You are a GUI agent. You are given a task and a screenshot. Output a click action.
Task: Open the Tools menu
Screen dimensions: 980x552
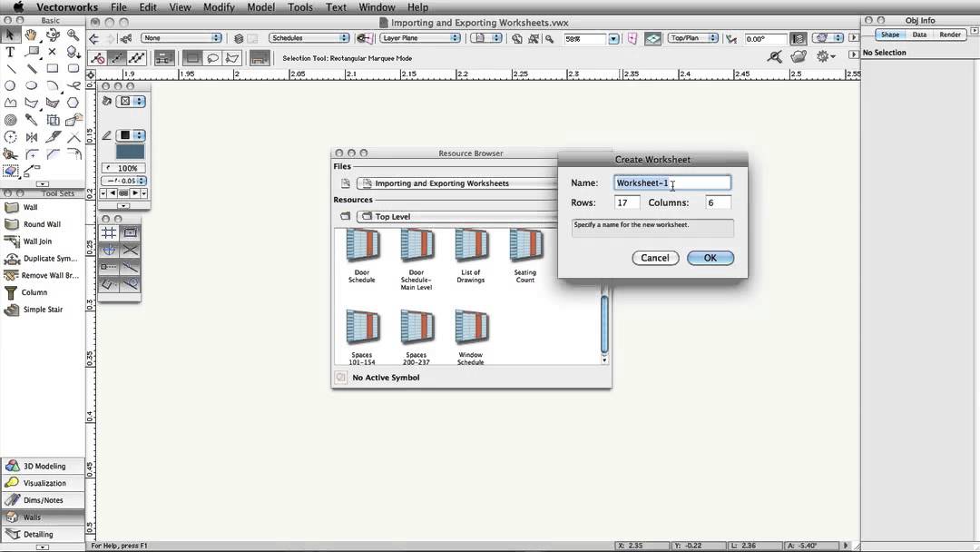pyautogui.click(x=300, y=7)
